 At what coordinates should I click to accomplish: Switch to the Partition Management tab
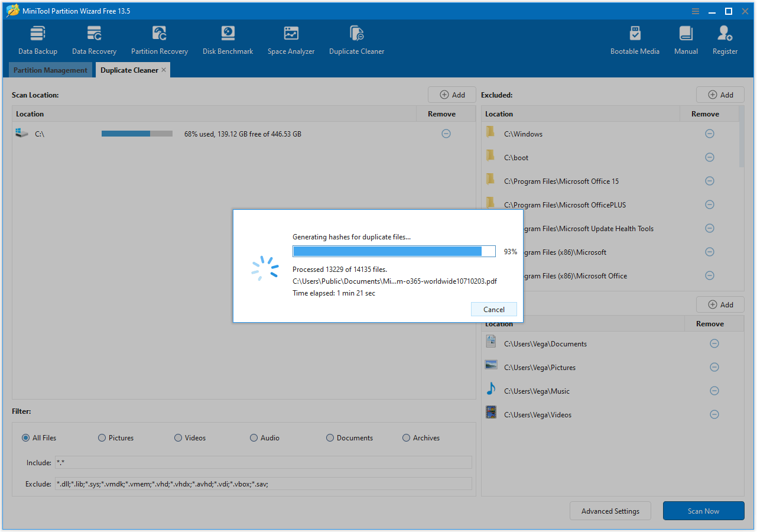click(x=50, y=70)
